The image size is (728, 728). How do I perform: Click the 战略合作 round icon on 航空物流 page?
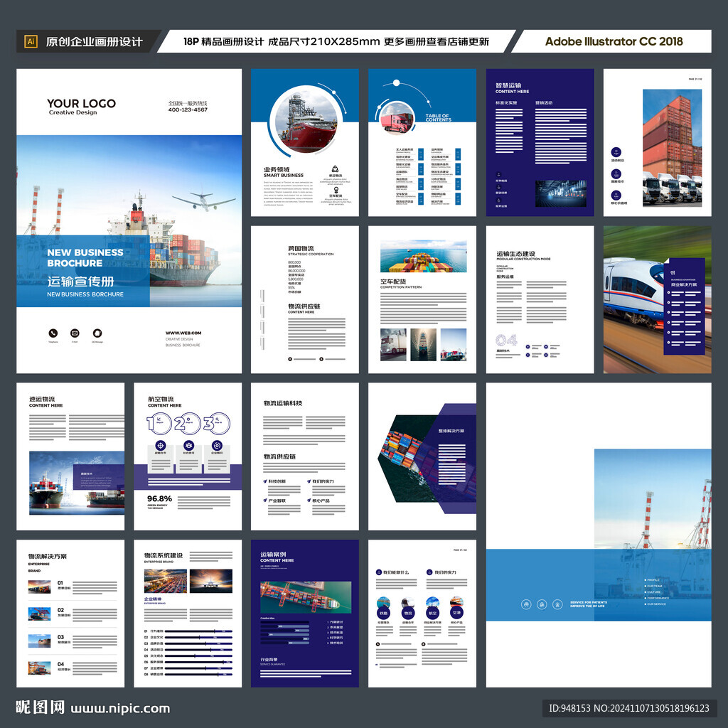[x=160, y=445]
